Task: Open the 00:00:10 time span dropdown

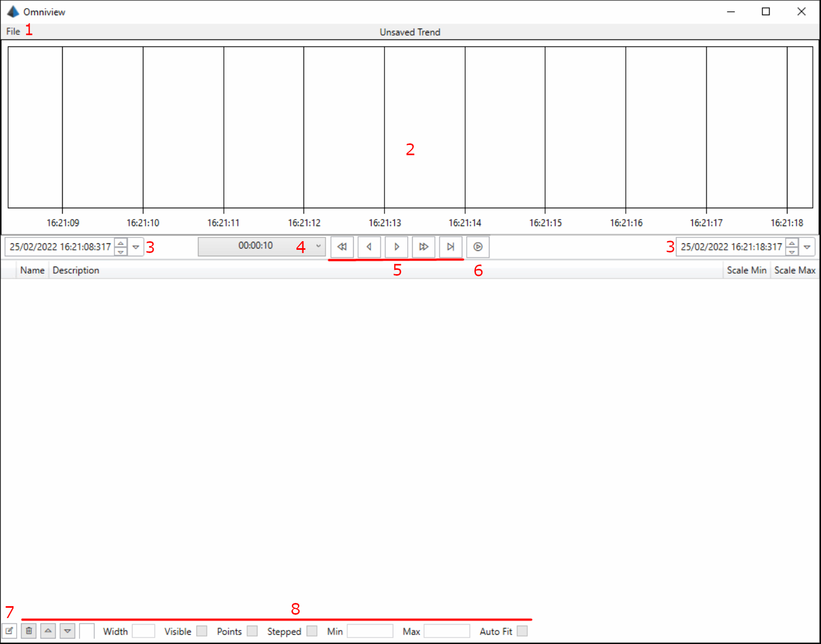Action: pyautogui.click(x=262, y=247)
